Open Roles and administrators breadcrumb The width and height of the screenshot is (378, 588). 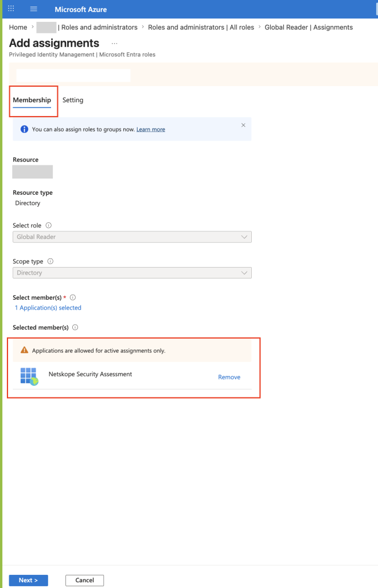coord(99,28)
